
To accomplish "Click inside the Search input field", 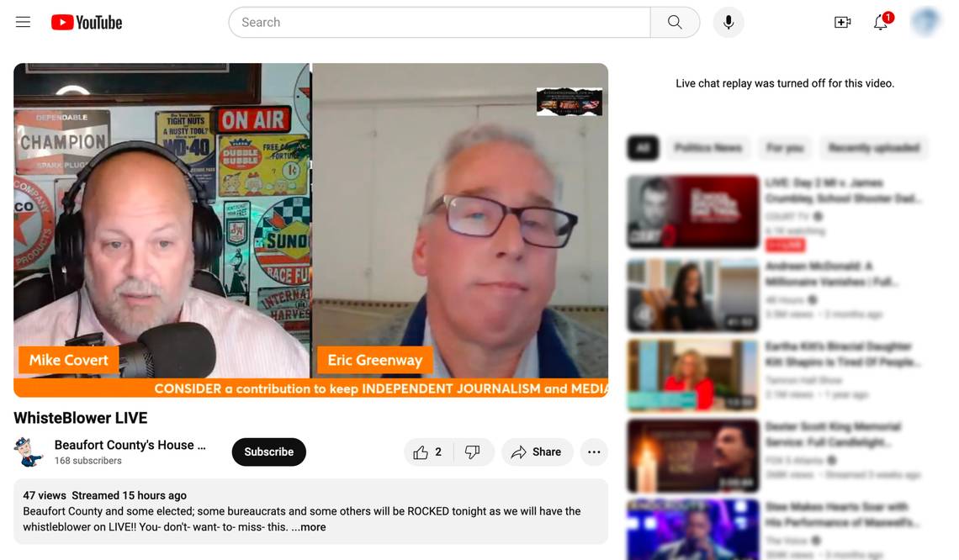I will [x=439, y=23].
